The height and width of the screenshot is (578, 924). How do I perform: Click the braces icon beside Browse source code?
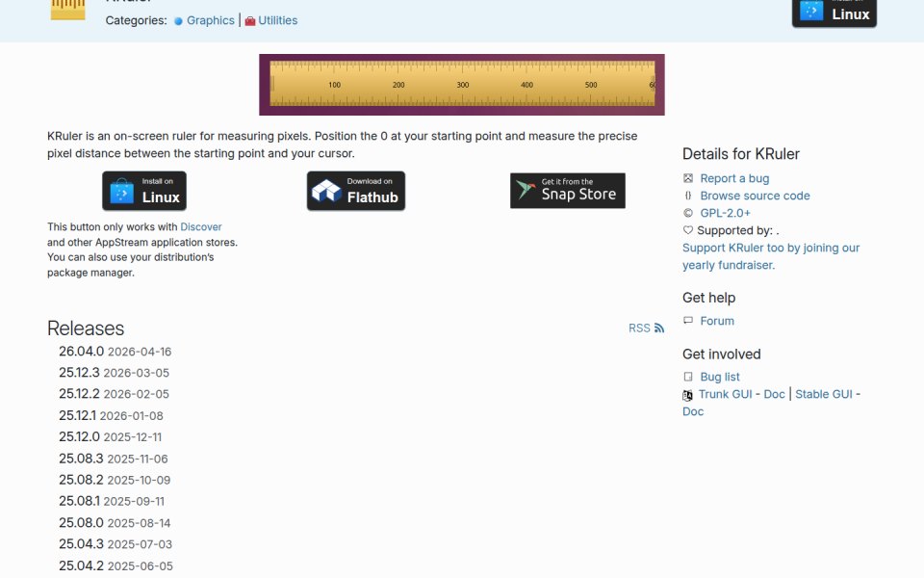[687, 196]
